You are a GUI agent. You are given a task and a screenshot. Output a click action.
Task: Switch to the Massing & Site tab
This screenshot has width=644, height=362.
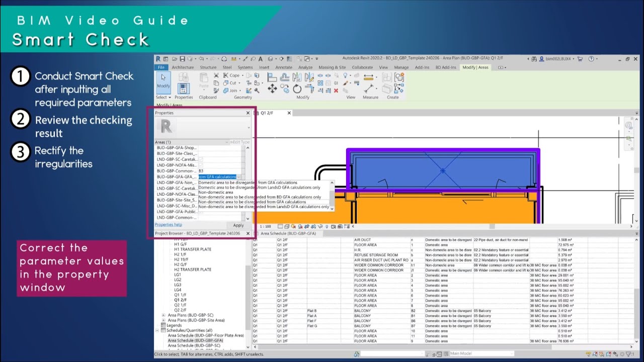pos(332,67)
